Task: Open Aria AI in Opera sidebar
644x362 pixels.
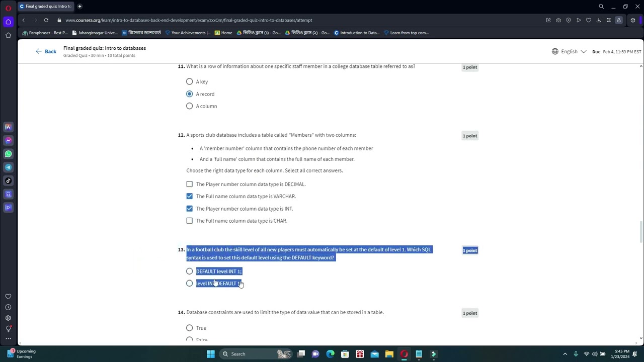Action: click(8, 127)
